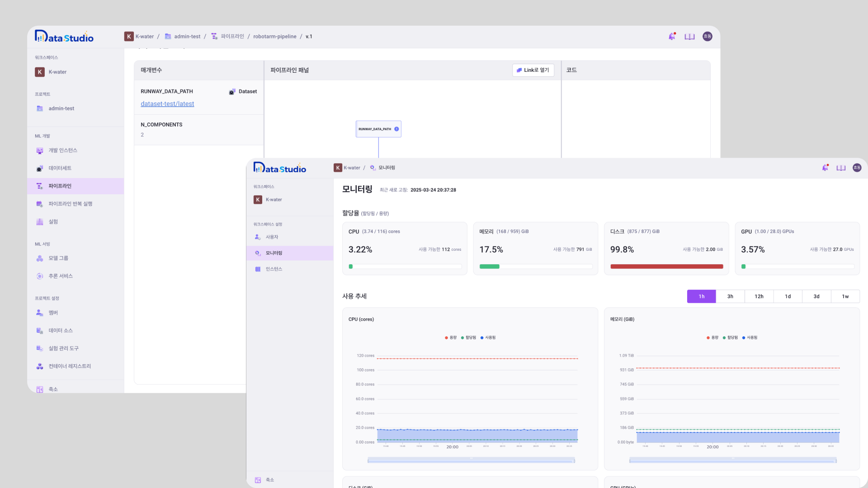Screen dimensions: 868x488
Task: Open the documentation book icon in pipeline header
Action: point(689,37)
